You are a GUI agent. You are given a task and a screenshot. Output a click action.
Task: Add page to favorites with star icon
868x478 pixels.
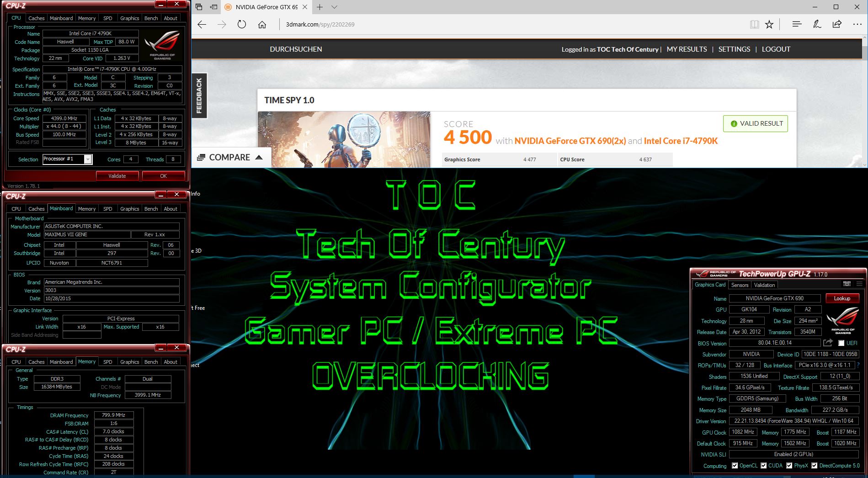[769, 25]
